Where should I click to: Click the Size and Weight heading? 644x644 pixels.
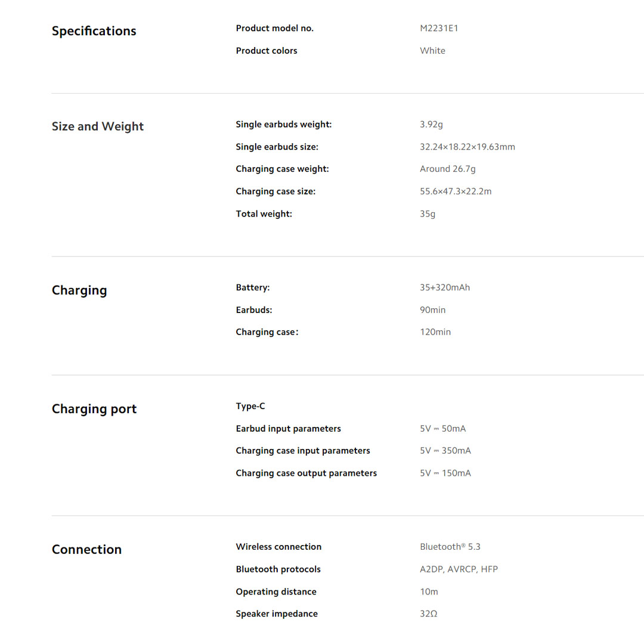[98, 126]
